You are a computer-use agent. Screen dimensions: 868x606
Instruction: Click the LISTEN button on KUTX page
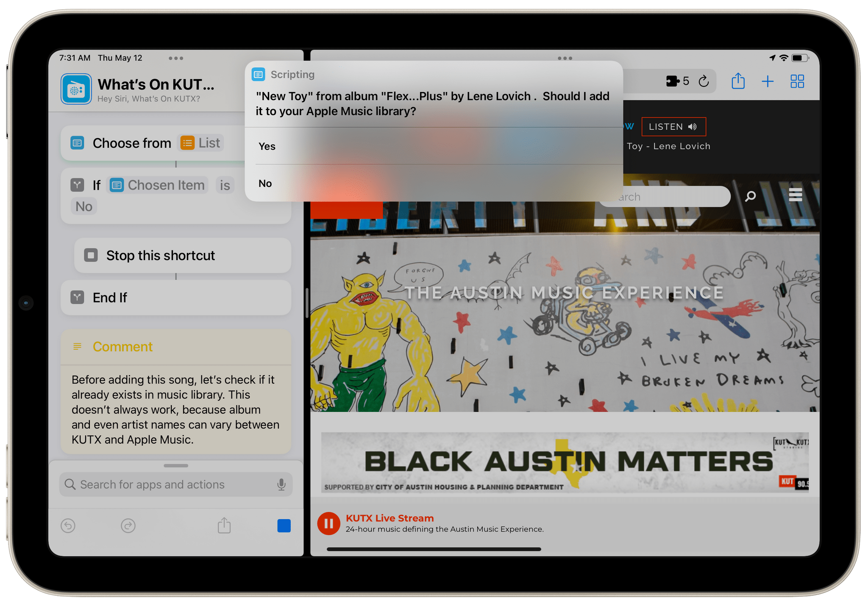coord(673,127)
